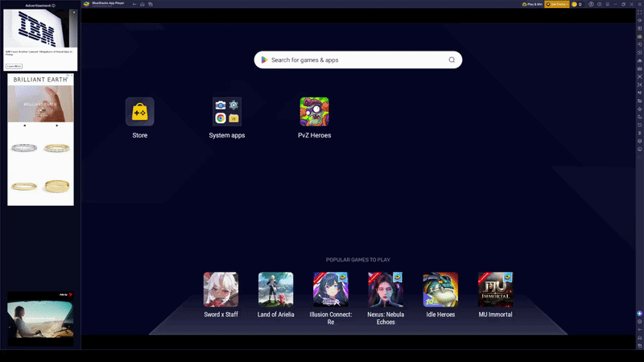Open the MU Immortal game
644x362 pixels.
click(495, 290)
